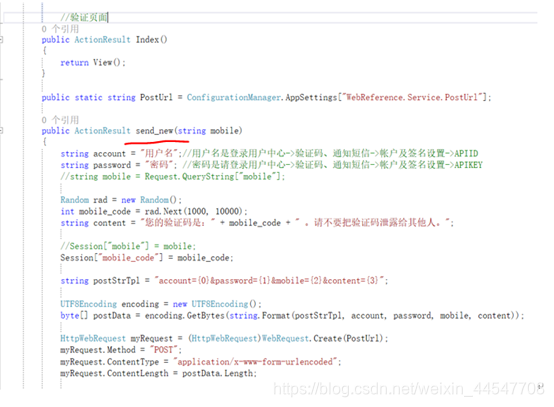The width and height of the screenshot is (554, 407).
Task: Click the 'application/x-www-form-urlencoded' string
Action: (x=255, y=361)
